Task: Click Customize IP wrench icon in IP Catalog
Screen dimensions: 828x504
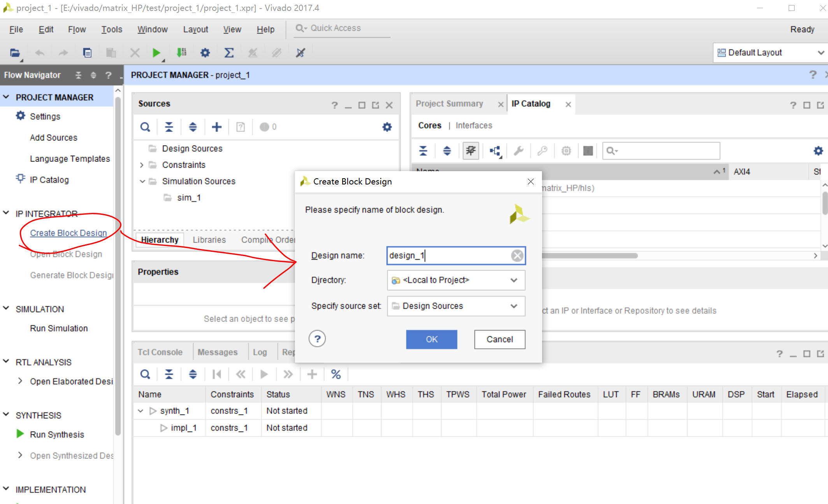Action: [x=518, y=151]
